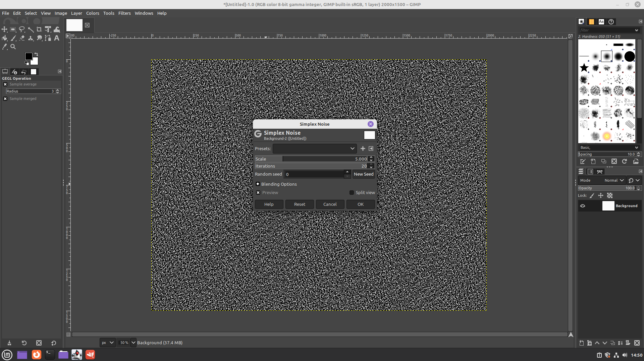Open the Filters menu
The image size is (644, 361).
[x=124, y=13]
